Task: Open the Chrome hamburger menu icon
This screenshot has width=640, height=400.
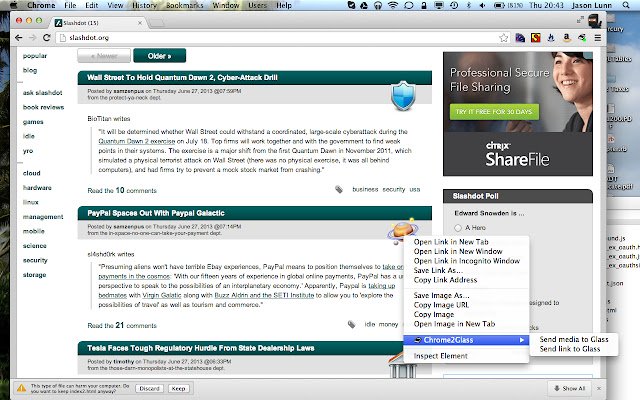Action: [598, 38]
